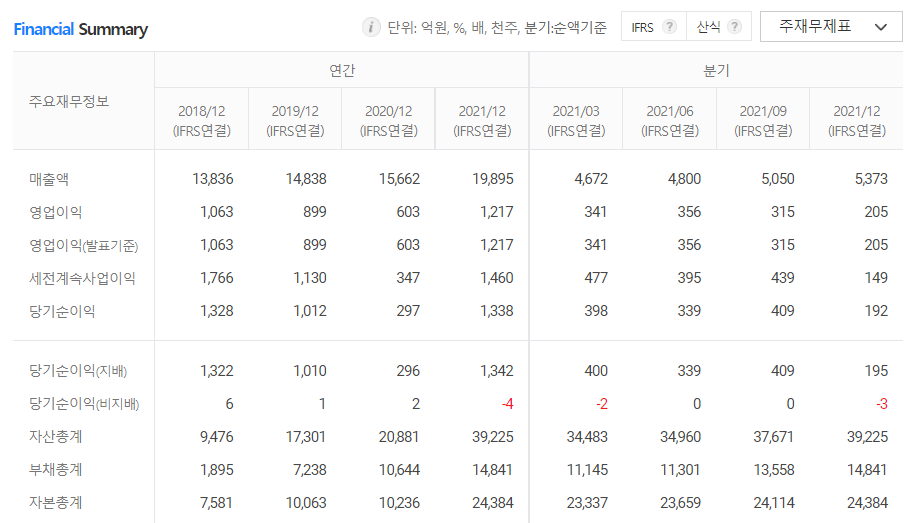The height and width of the screenshot is (523, 913).
Task: Click the quarterly 2021/03 column header
Action: [x=576, y=121]
